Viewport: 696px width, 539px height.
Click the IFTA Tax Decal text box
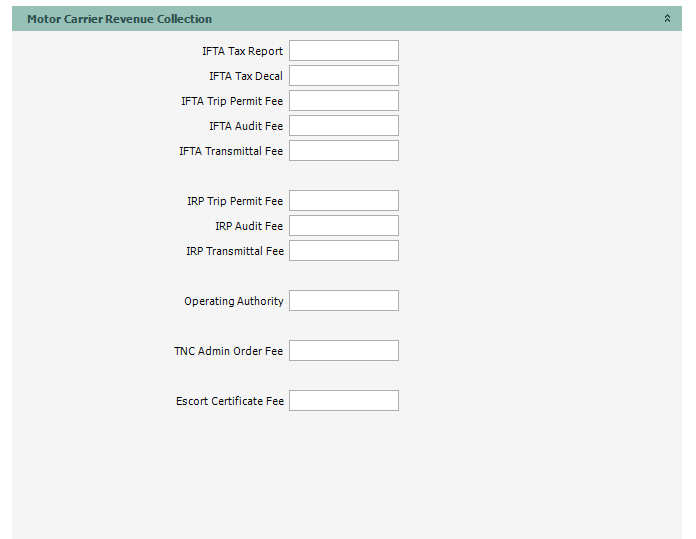pyautogui.click(x=343, y=76)
